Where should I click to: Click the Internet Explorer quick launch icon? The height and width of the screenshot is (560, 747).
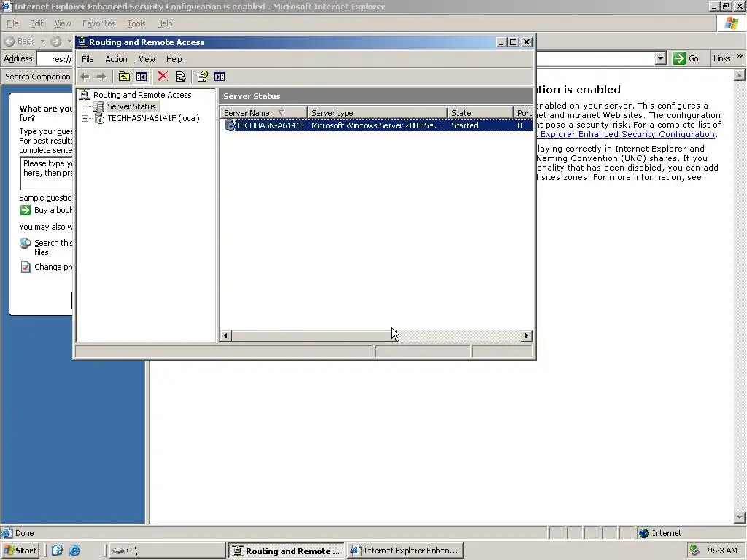[74, 551]
